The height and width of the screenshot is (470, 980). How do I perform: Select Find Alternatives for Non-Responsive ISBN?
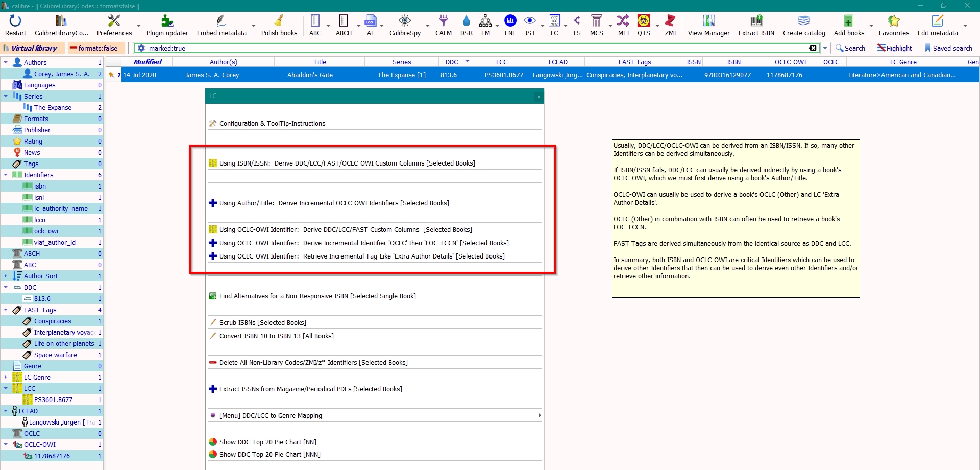pyautogui.click(x=375, y=296)
